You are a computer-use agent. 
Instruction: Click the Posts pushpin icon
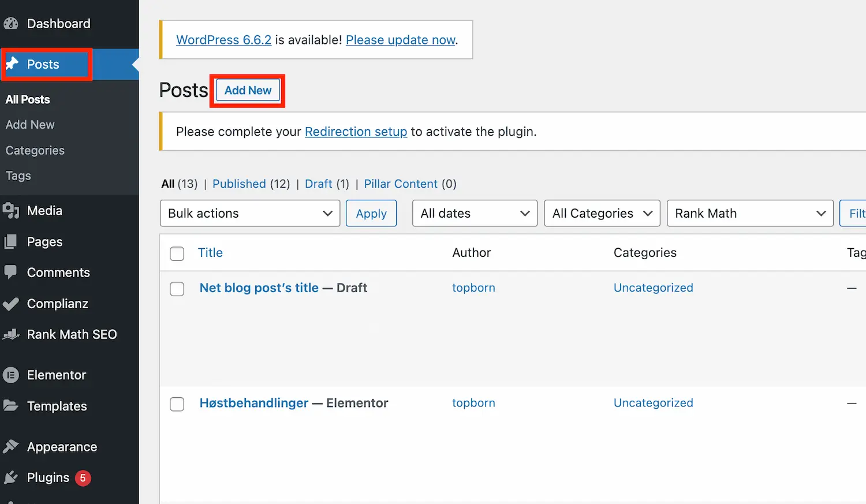click(12, 64)
